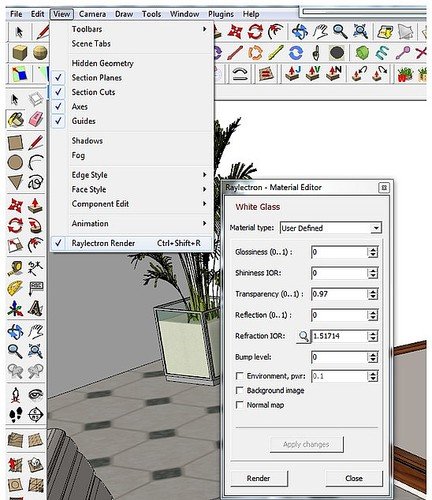This screenshot has width=432, height=500.
Task: Click the Apply changes button
Action: 306,444
